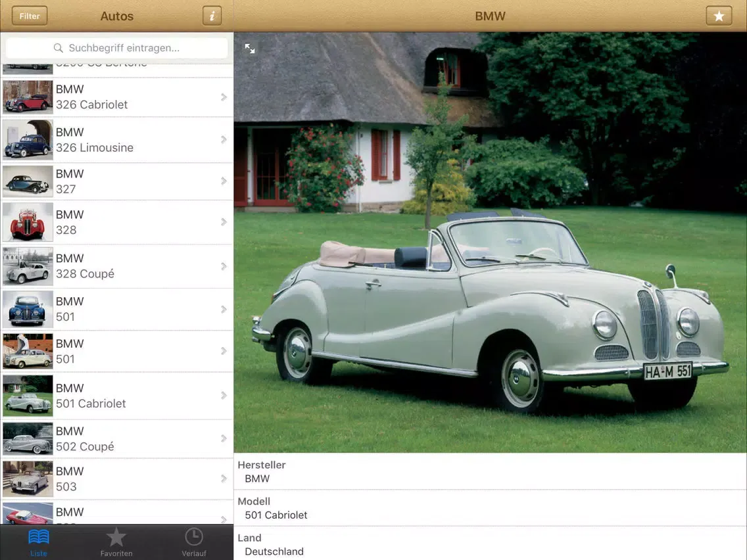Open chevron for BMW 328 row
This screenshot has height=560, width=747.
[224, 222]
